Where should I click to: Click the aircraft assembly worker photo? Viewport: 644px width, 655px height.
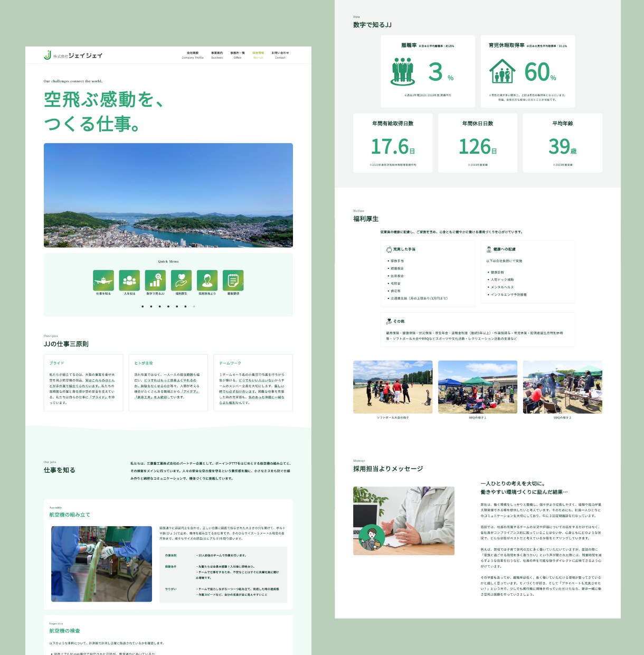101,564
